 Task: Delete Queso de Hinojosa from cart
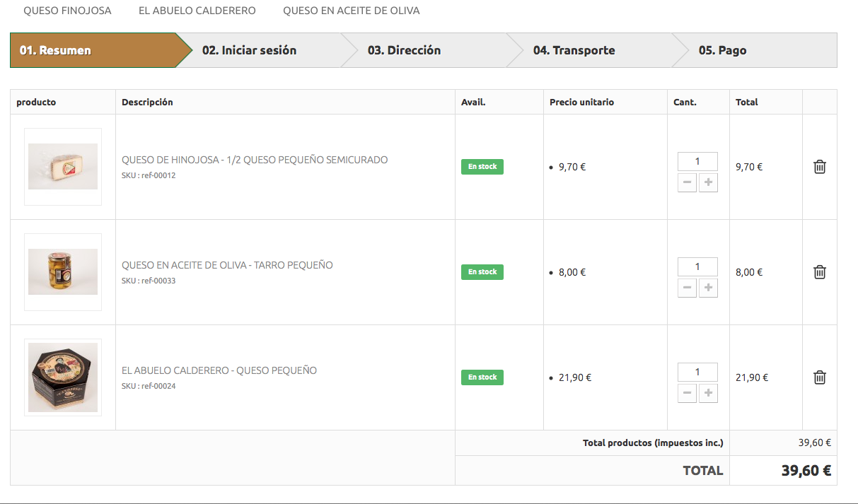pos(820,167)
